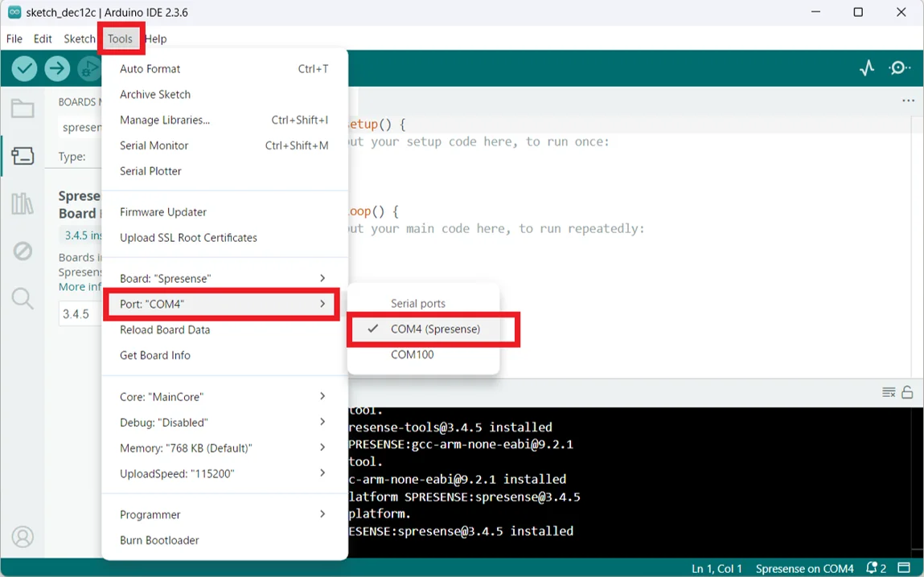Open the Library Manager sidebar icon
The width and height of the screenshot is (924, 577).
(x=22, y=203)
